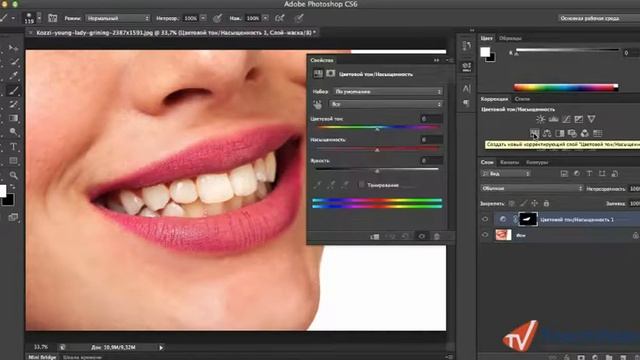Switch to the Образцы (Swatches) tab

click(x=510, y=38)
